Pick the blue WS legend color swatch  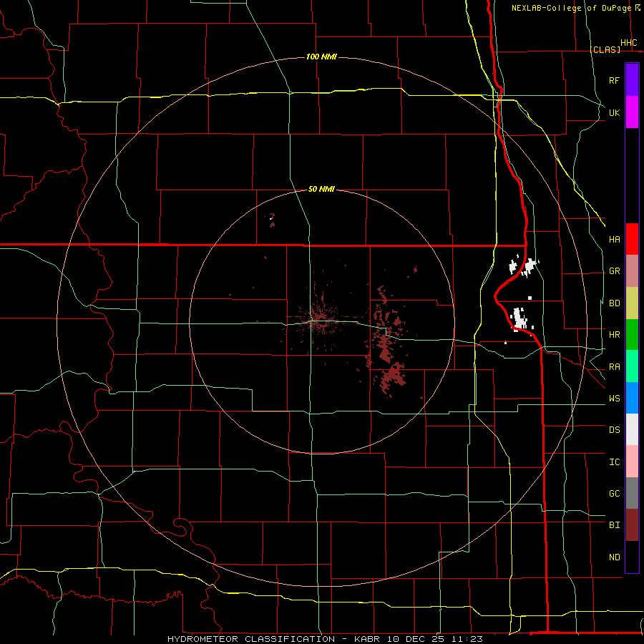(632, 398)
